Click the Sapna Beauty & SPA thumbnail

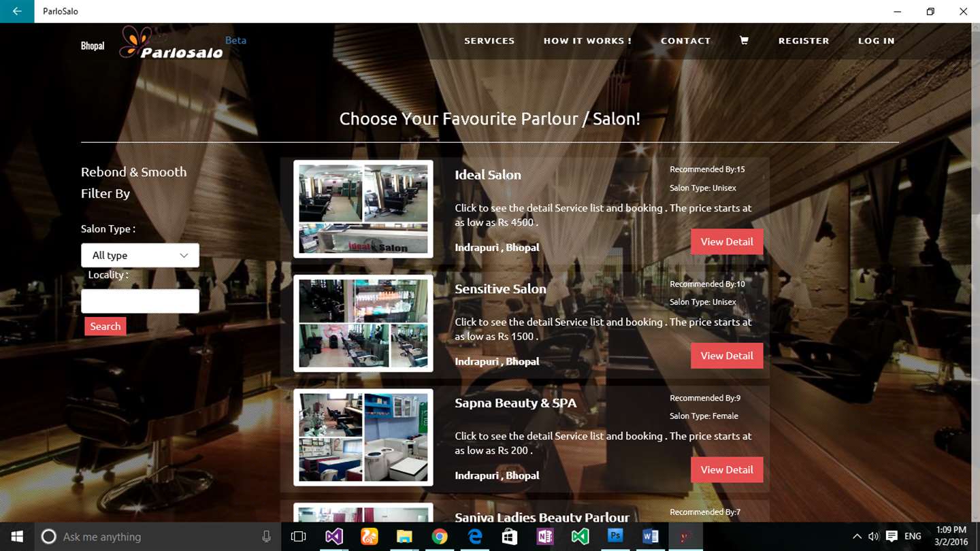pos(363,437)
